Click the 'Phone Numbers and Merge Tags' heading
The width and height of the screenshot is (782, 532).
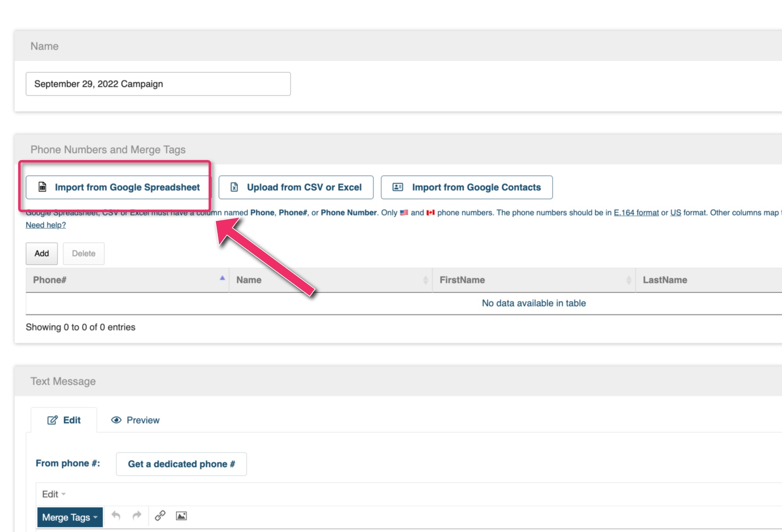(x=108, y=150)
